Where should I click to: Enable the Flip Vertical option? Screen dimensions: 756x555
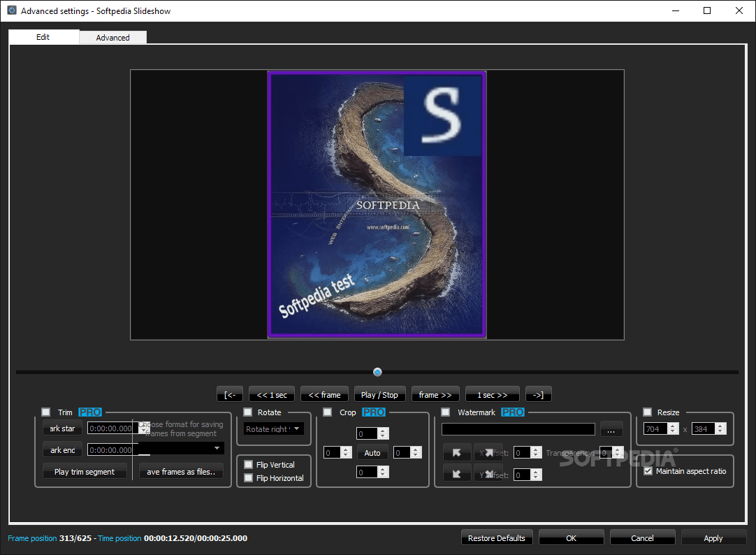(248, 463)
